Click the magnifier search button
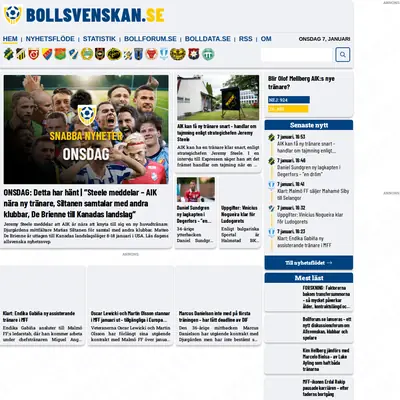Image resolution: width=400 pixels, height=400 pixels. [x=343, y=55]
